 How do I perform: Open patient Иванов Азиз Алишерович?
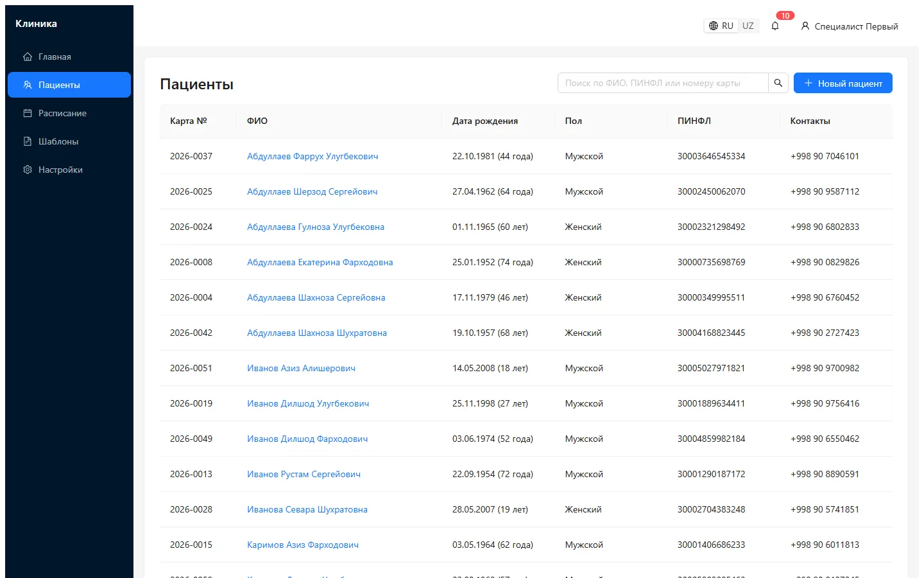coord(301,368)
